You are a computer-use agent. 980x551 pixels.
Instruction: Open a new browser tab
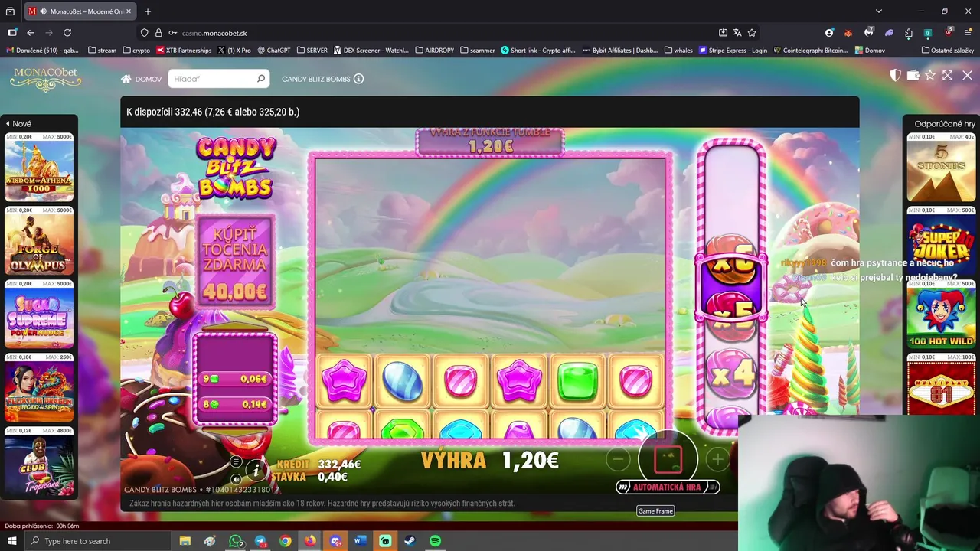pos(148,11)
